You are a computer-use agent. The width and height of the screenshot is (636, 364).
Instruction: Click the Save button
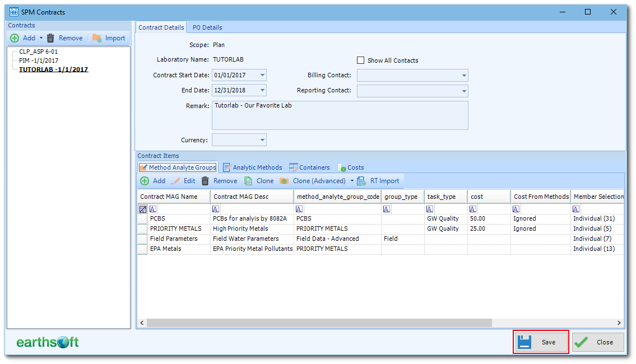(x=541, y=342)
